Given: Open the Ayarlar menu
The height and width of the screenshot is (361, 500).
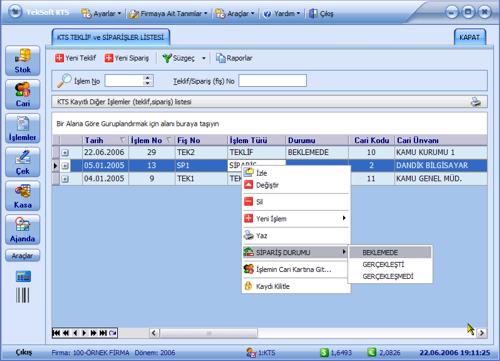Looking at the screenshot, I should click(101, 14).
